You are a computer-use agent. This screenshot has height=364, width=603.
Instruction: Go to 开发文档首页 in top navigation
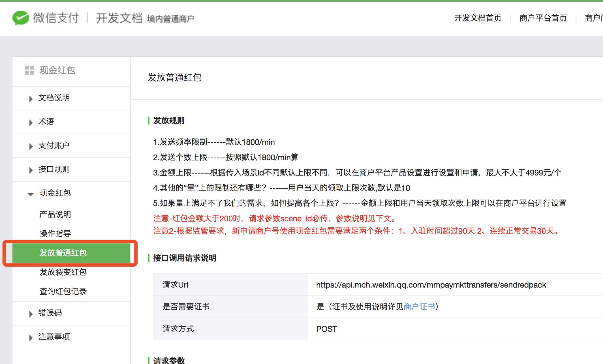[x=478, y=18]
